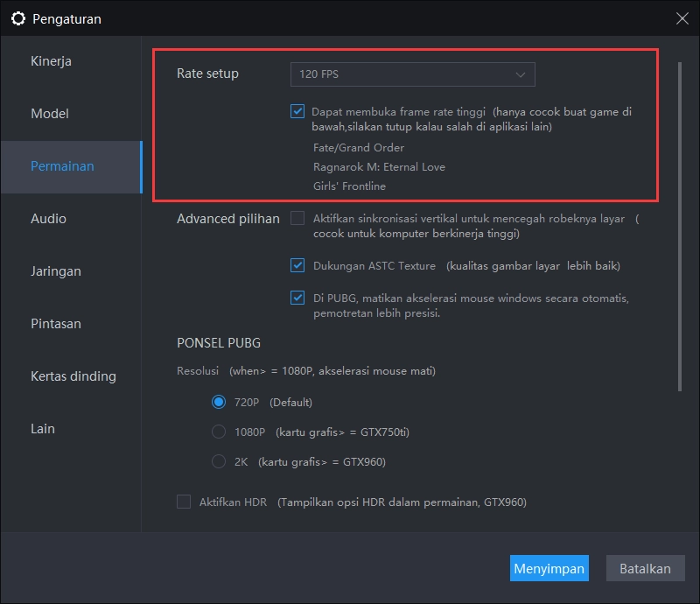Open the Kinerja settings tab
This screenshot has width=700, height=604.
tap(51, 61)
